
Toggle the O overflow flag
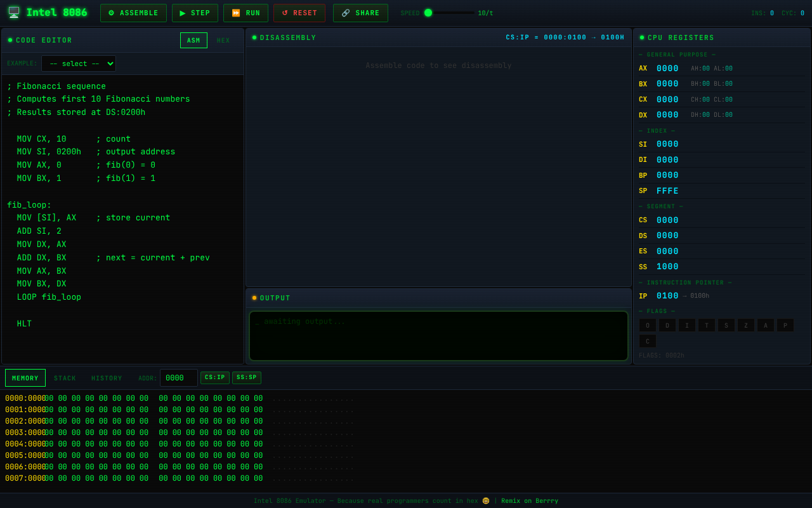648,325
